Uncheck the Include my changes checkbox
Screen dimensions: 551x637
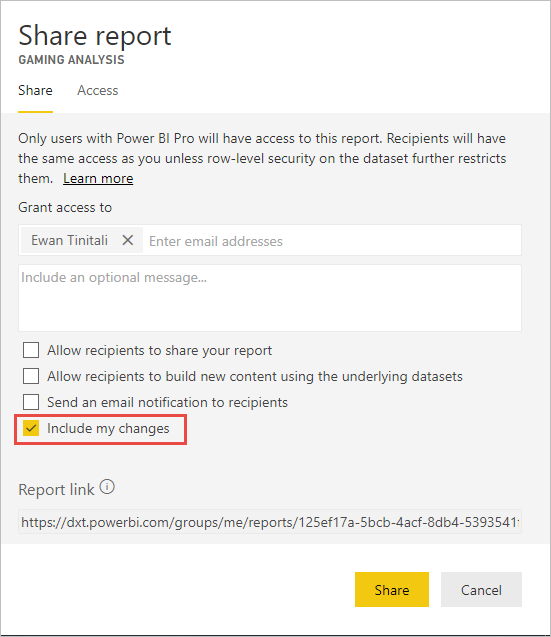(31, 428)
